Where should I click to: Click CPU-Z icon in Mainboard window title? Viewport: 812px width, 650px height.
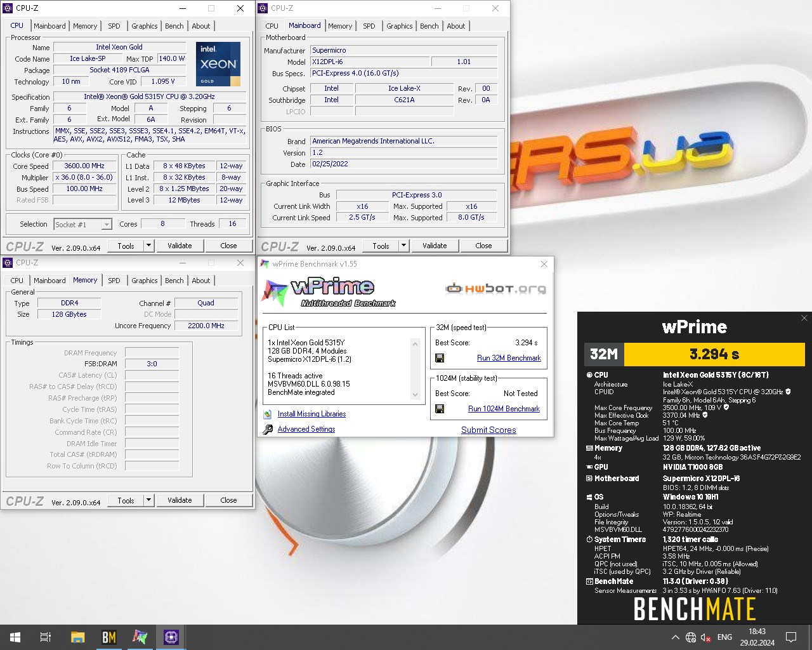(263, 8)
